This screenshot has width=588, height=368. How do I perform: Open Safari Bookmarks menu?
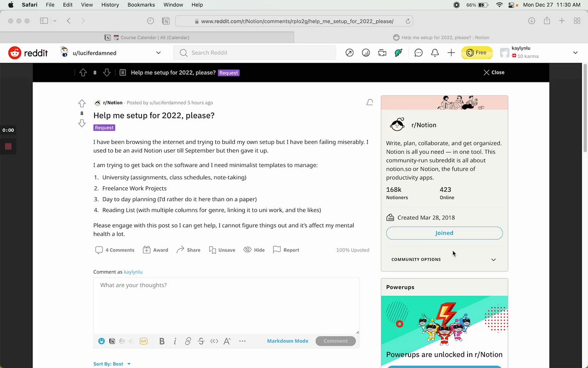141,5
